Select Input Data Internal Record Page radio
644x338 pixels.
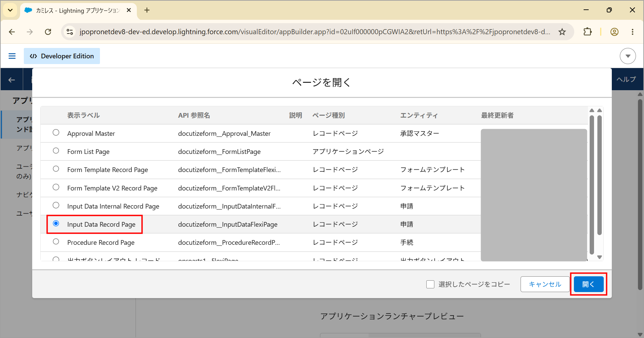pos(56,205)
